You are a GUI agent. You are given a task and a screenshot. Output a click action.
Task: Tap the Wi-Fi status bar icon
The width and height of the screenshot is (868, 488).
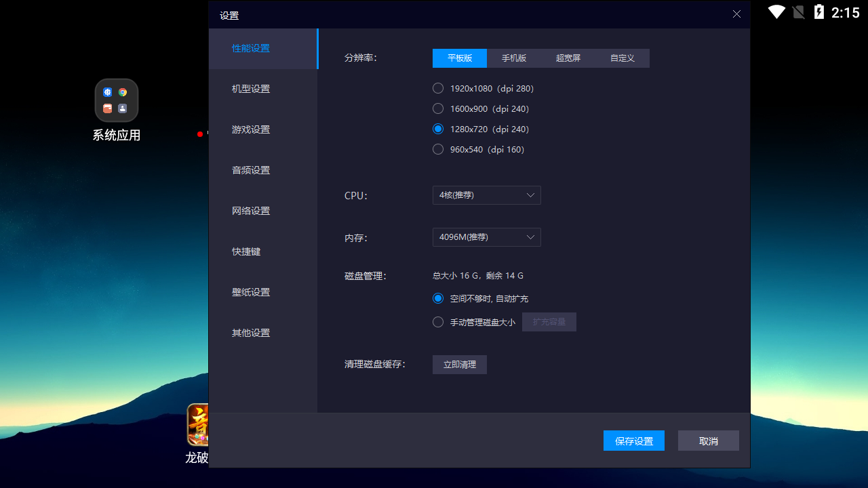(776, 12)
